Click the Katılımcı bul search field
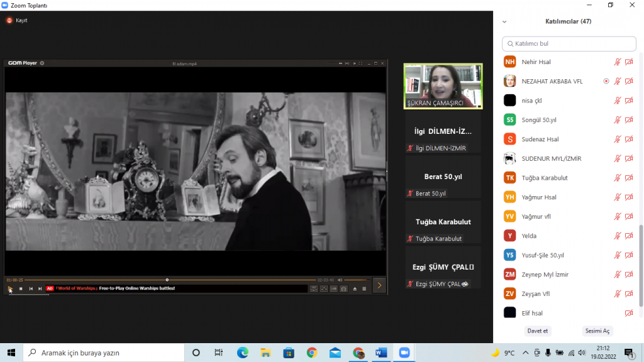Screen dimensions: 644x362 (569, 43)
